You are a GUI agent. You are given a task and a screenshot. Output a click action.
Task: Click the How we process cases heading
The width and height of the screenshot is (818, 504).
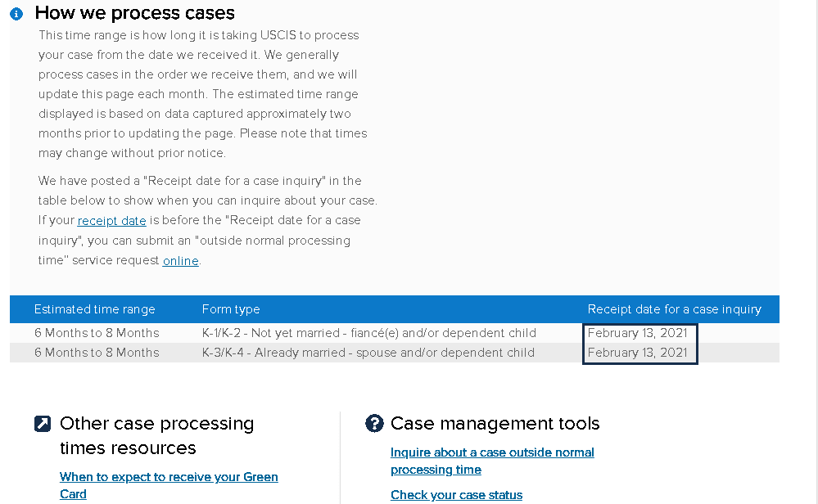[x=135, y=13]
